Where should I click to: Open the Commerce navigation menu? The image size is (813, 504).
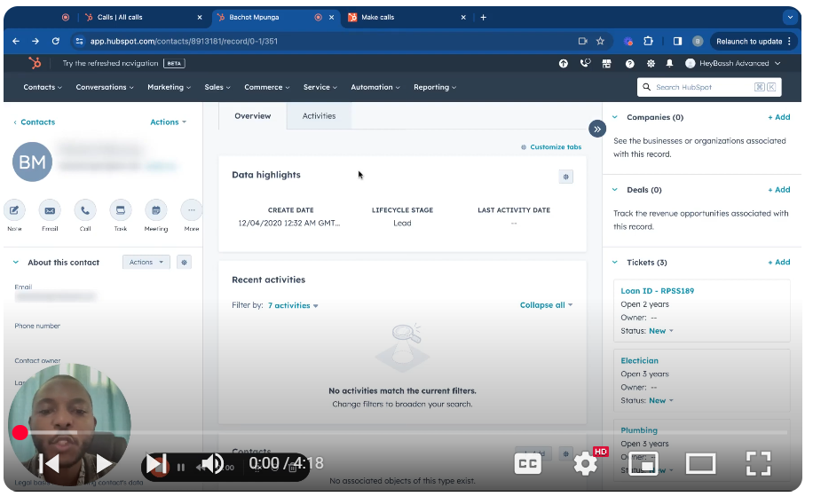pos(267,87)
